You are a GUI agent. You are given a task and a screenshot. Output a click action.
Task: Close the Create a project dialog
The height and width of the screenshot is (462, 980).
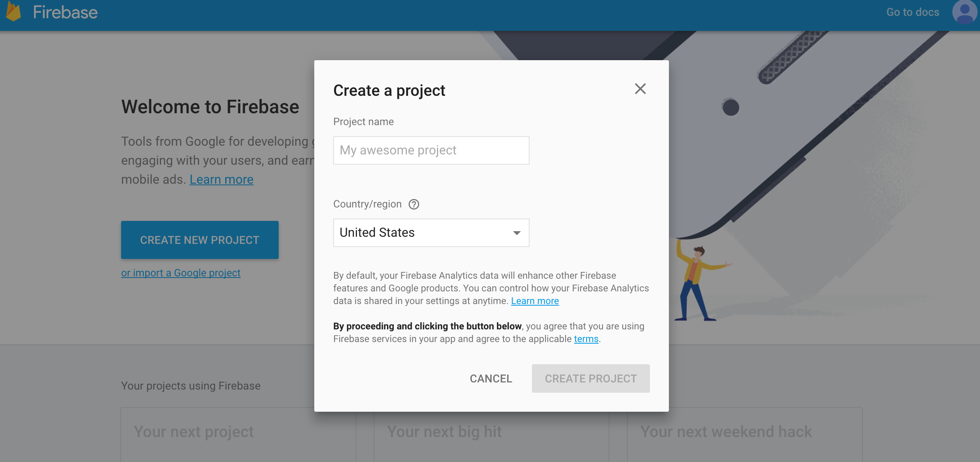(640, 89)
